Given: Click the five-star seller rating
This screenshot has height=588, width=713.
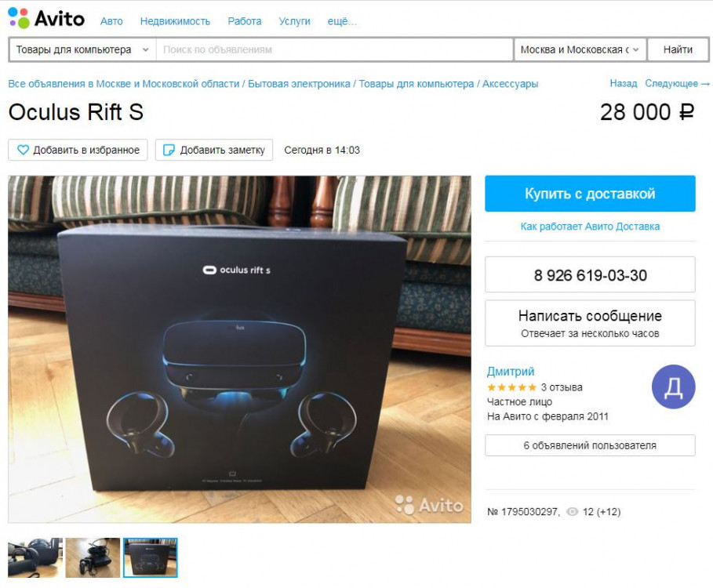Looking at the screenshot, I should click(x=511, y=387).
